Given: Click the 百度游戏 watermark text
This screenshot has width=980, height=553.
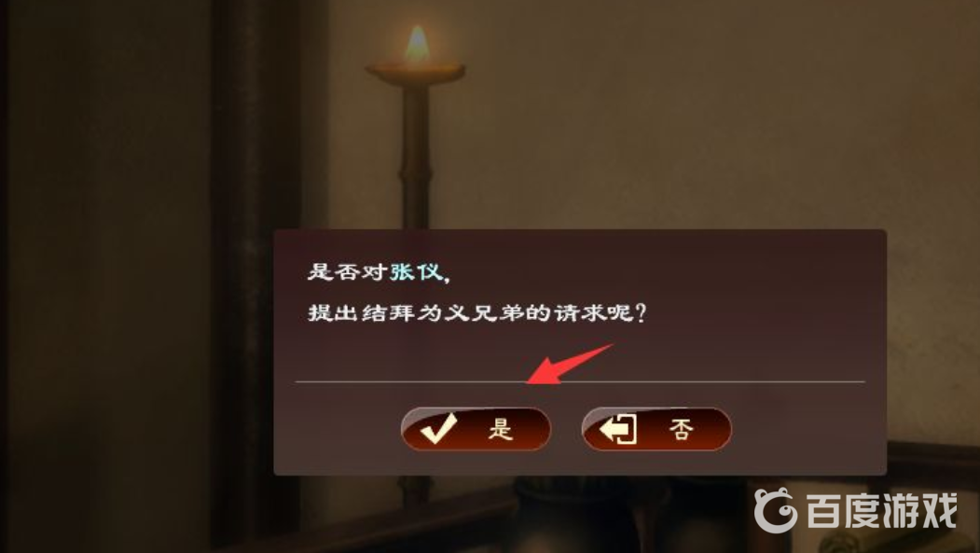Looking at the screenshot, I should tap(882, 511).
